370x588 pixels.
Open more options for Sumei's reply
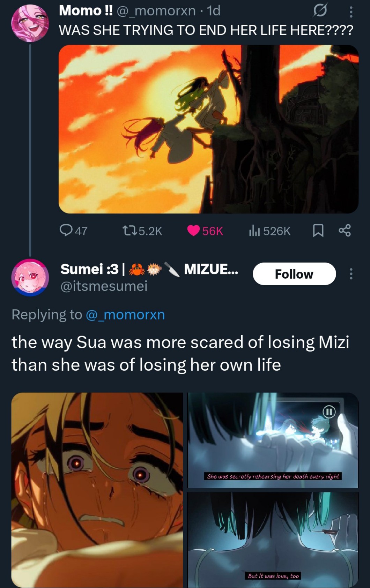tap(351, 274)
